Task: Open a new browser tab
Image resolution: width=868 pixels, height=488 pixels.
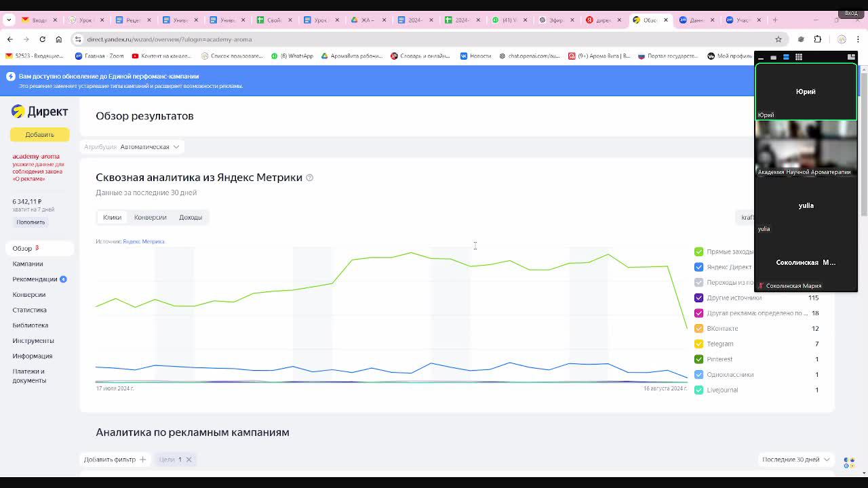Action: [x=775, y=20]
